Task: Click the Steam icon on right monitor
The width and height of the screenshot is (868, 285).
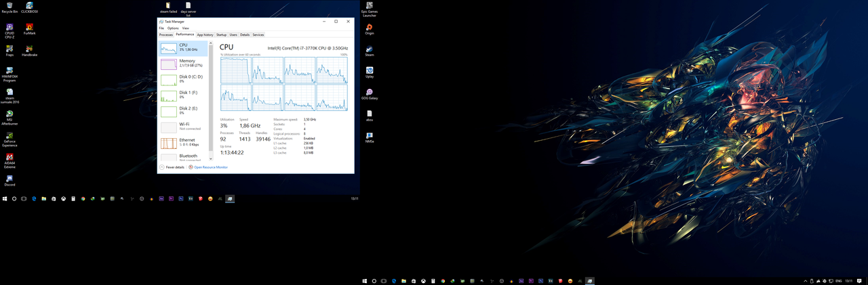Action: [370, 49]
